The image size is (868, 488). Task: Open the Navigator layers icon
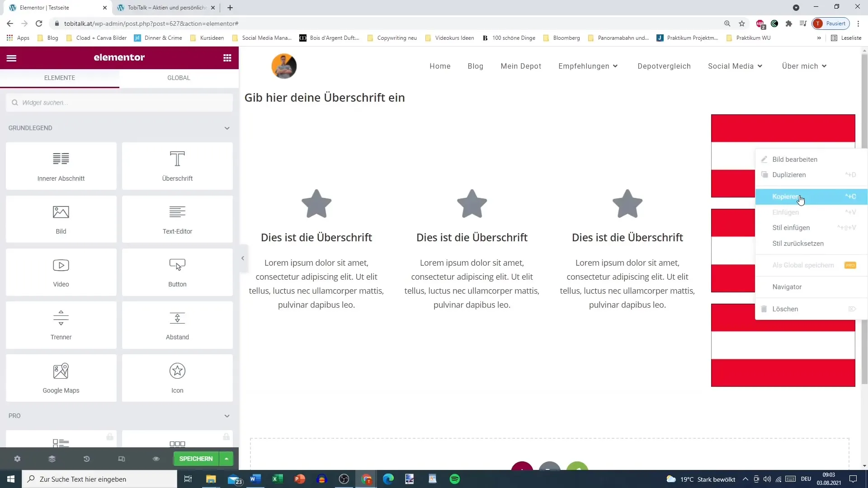pos(52,459)
